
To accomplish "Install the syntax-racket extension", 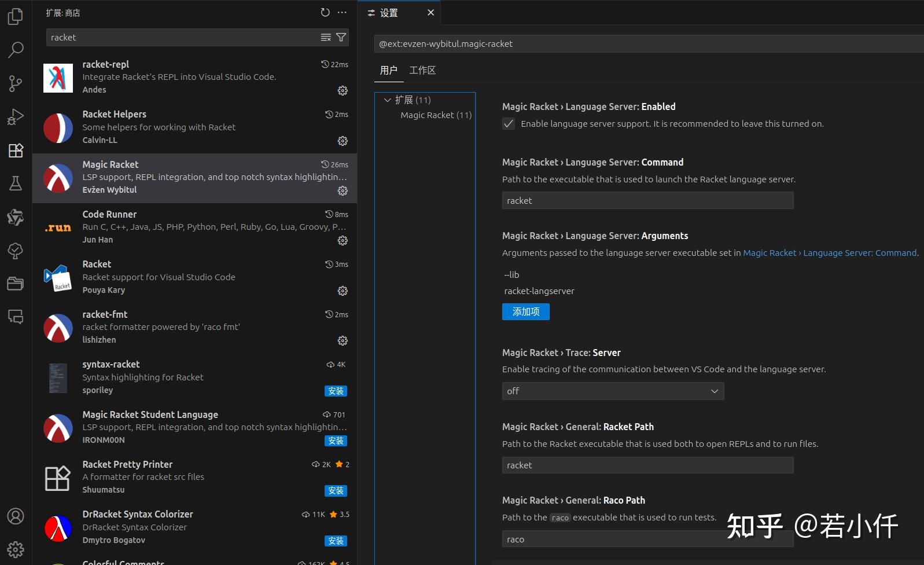I will 336,391.
